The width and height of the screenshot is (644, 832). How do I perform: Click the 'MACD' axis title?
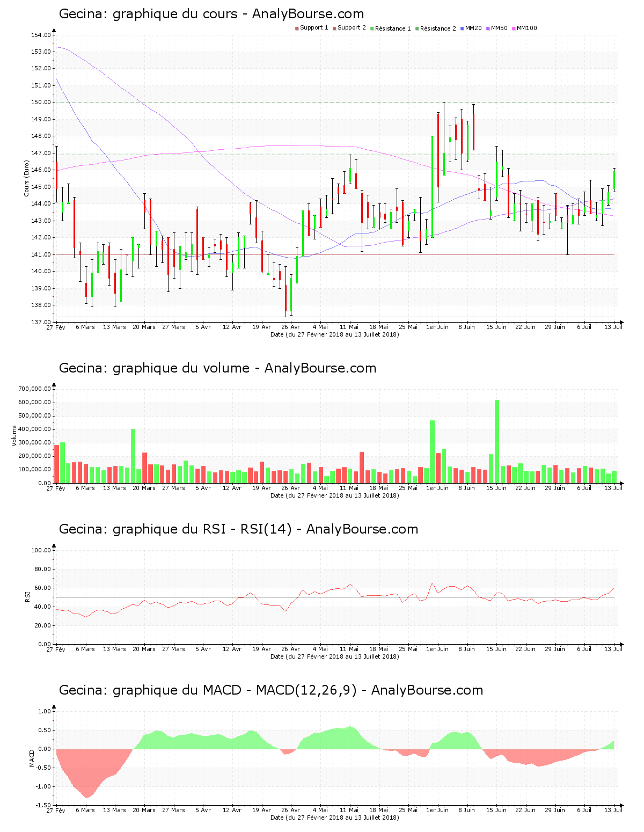32,758
